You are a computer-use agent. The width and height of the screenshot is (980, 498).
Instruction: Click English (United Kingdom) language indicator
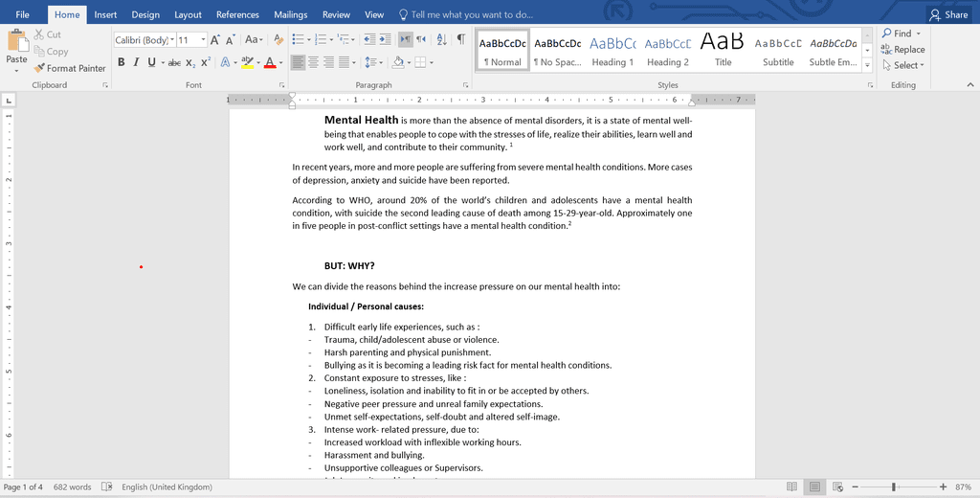pos(167,487)
